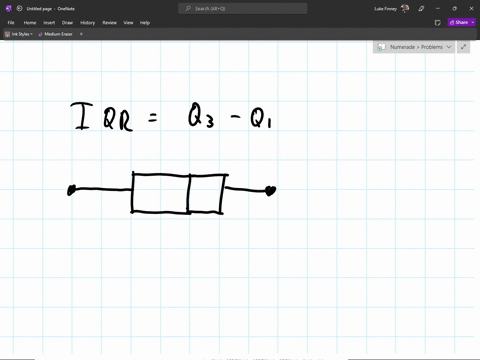Open the History tab
This screenshot has height=360, width=480.
click(x=88, y=23)
